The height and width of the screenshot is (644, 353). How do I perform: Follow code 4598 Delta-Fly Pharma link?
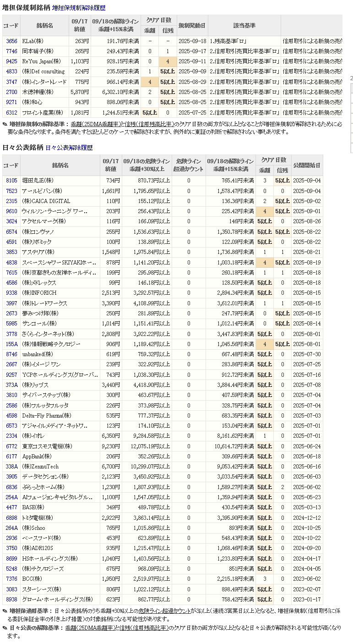[x=11, y=415]
